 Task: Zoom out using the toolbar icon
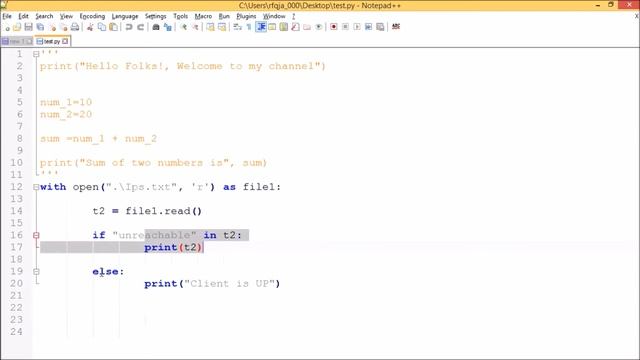coord(196,27)
